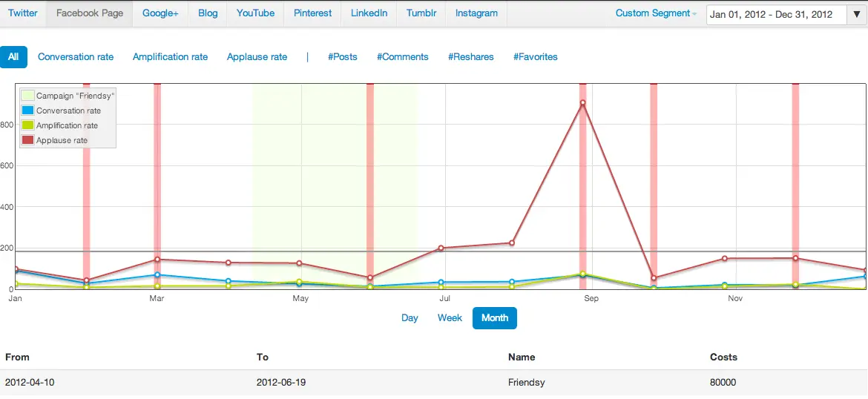Show only Amplification rate metric
Screen dimensions: 868x399
click(x=170, y=57)
